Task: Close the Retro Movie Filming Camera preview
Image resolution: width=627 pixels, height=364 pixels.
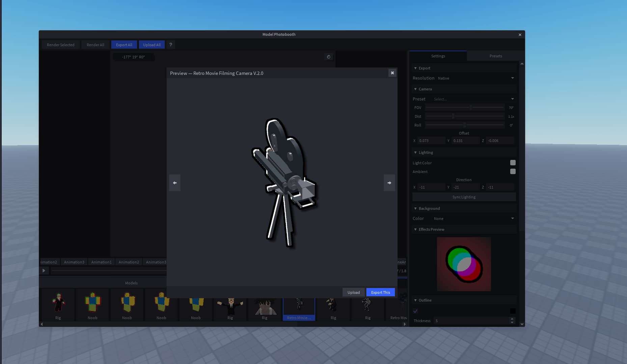Action: click(x=392, y=73)
